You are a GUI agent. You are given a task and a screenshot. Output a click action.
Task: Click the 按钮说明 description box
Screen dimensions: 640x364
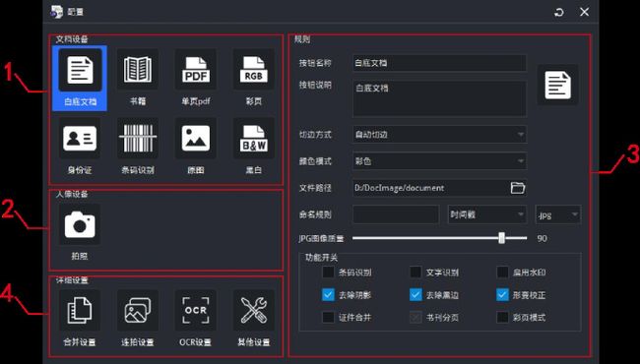tap(439, 98)
